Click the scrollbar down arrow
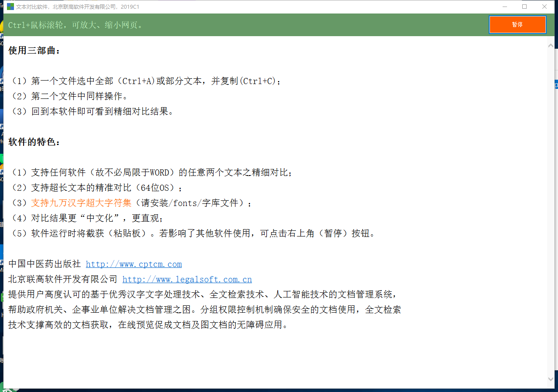The height and width of the screenshot is (392, 558). (551, 379)
